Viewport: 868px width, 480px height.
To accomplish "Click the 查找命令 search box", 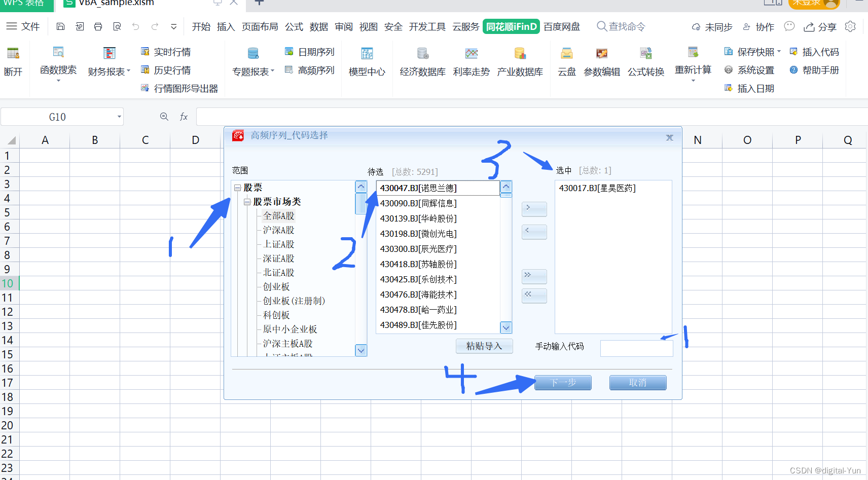I will point(621,26).
